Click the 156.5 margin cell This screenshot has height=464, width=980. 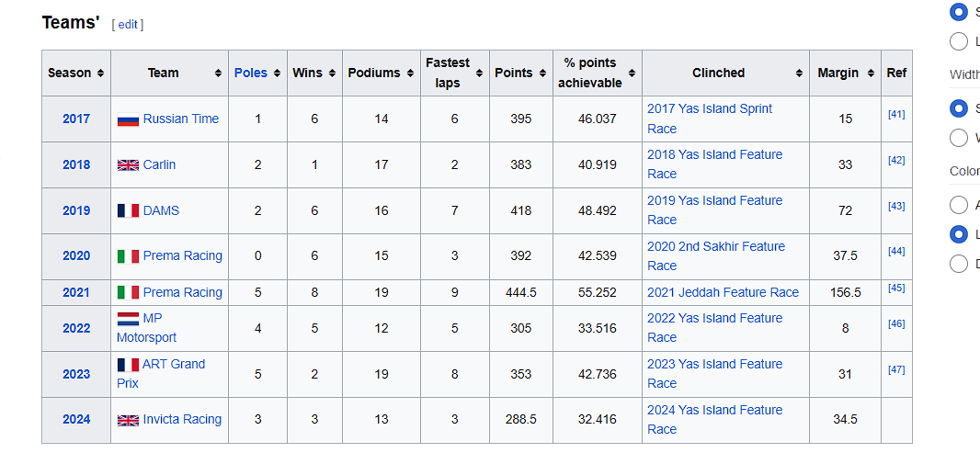(845, 292)
